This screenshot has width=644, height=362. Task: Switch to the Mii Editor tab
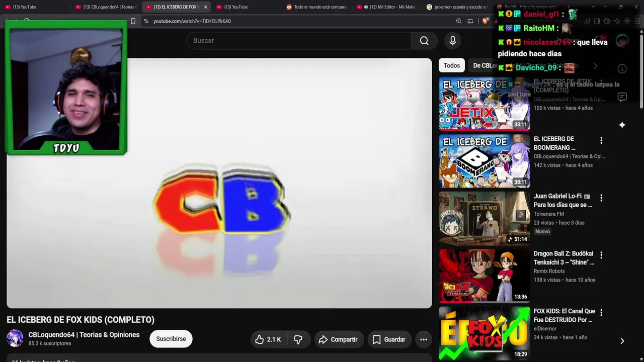(x=386, y=7)
